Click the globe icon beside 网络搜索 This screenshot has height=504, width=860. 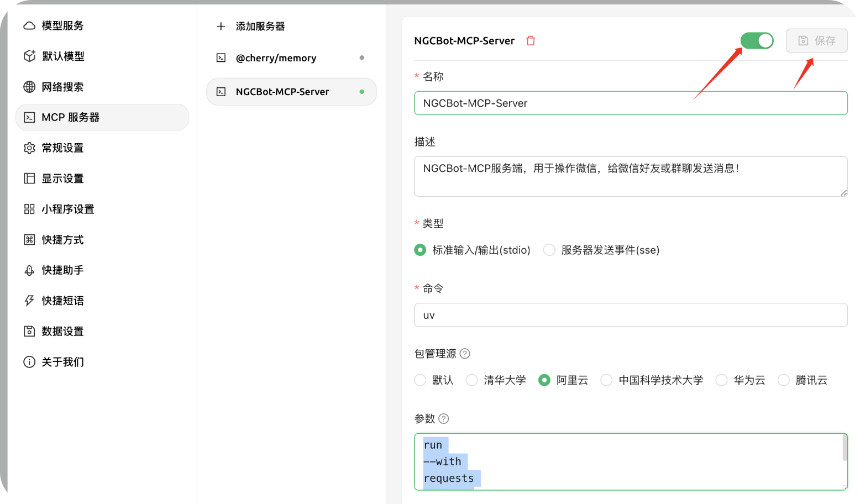point(29,87)
